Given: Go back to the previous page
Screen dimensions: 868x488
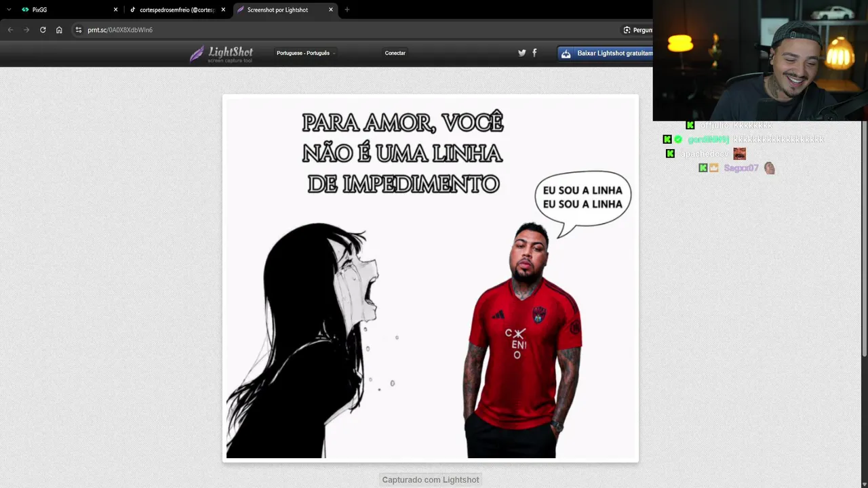Looking at the screenshot, I should pos(10,30).
